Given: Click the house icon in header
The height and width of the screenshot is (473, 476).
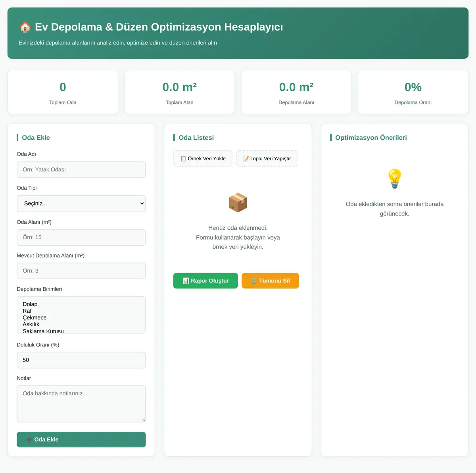Looking at the screenshot, I should (x=25, y=27).
